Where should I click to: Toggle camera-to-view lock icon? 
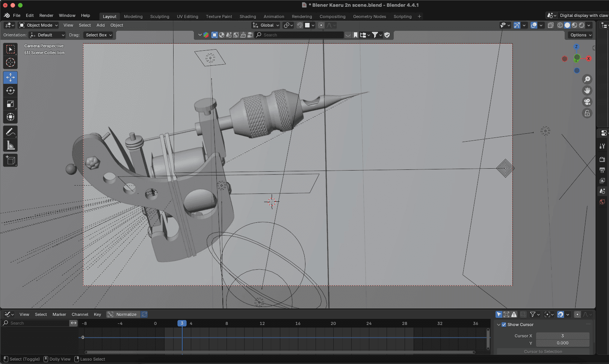[587, 113]
